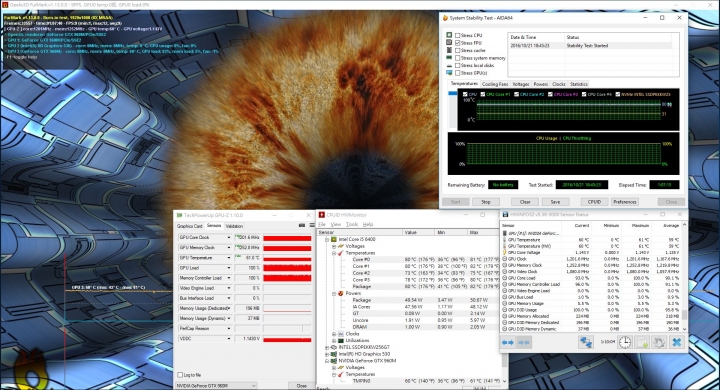Open GPU Core Clock dropdown in GPU-Z
Viewport: 720px width, 390px height.
[229, 237]
